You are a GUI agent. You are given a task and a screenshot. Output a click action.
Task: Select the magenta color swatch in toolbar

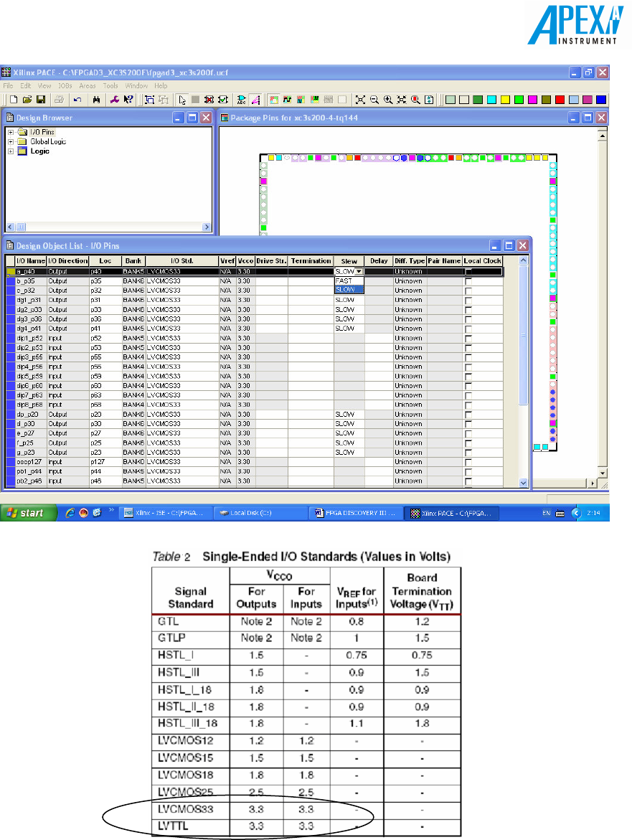pos(532,100)
